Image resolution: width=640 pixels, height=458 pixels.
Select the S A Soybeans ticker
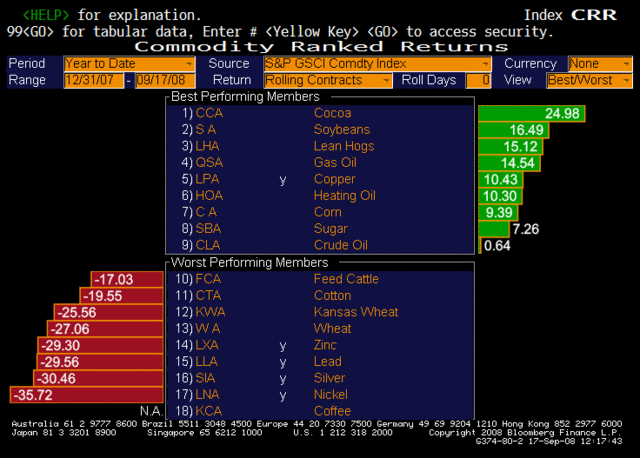pos(208,130)
